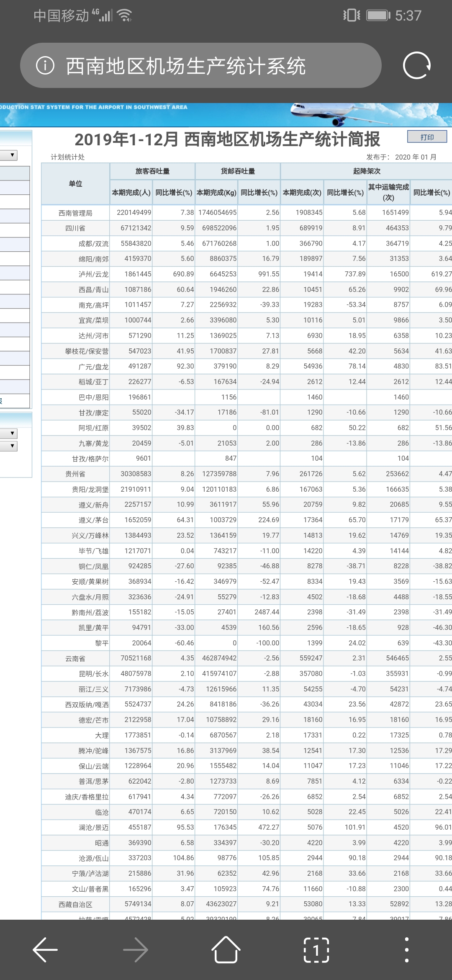Select the 成都/双流 airport row label
This screenshot has height=980, width=452.
coord(93,244)
